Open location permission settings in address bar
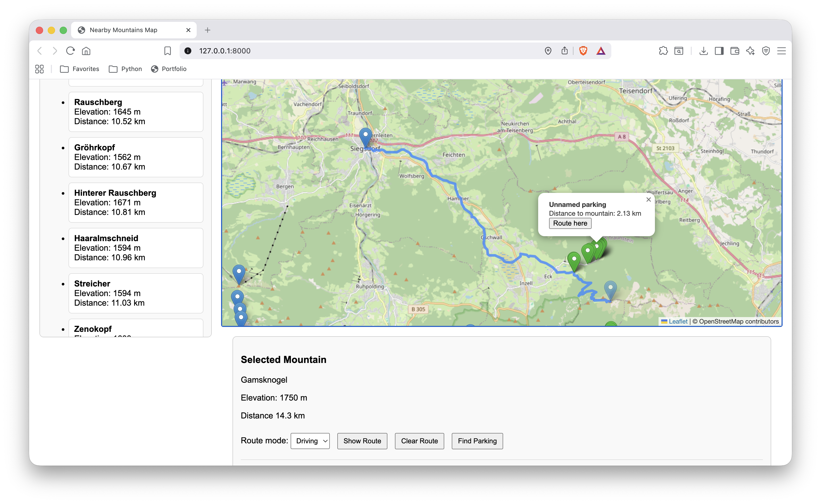 (x=548, y=51)
